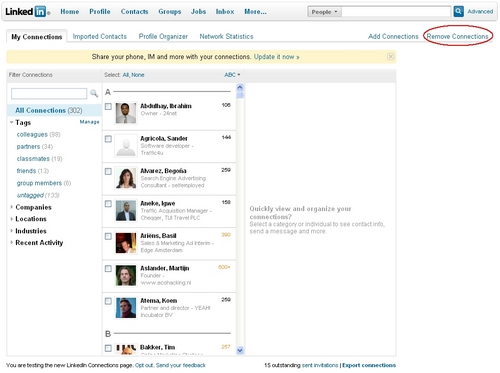Click Opt out link

144,365
